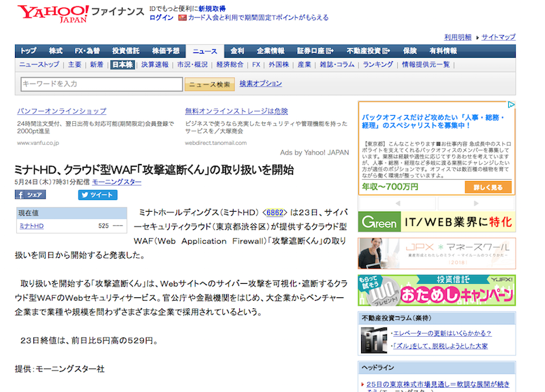Click the 新規取得 link
Screen dimensions: 545x392
coord(212,9)
